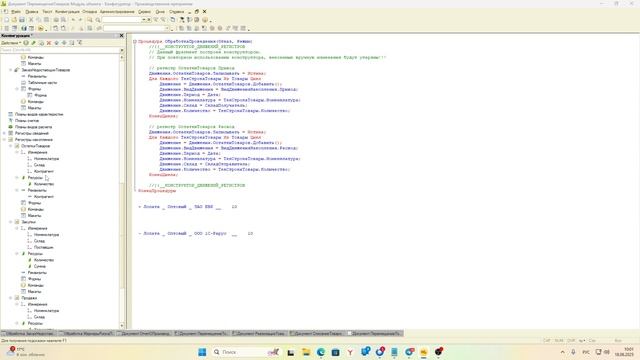The height and width of the screenshot is (360, 640).
Task: Click the Open file toolbar icon
Action: tap(14, 20)
